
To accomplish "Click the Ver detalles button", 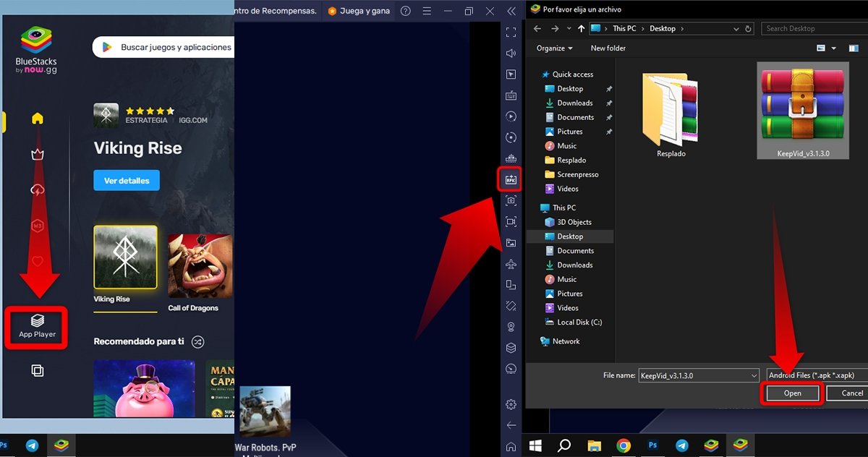I will click(x=127, y=180).
